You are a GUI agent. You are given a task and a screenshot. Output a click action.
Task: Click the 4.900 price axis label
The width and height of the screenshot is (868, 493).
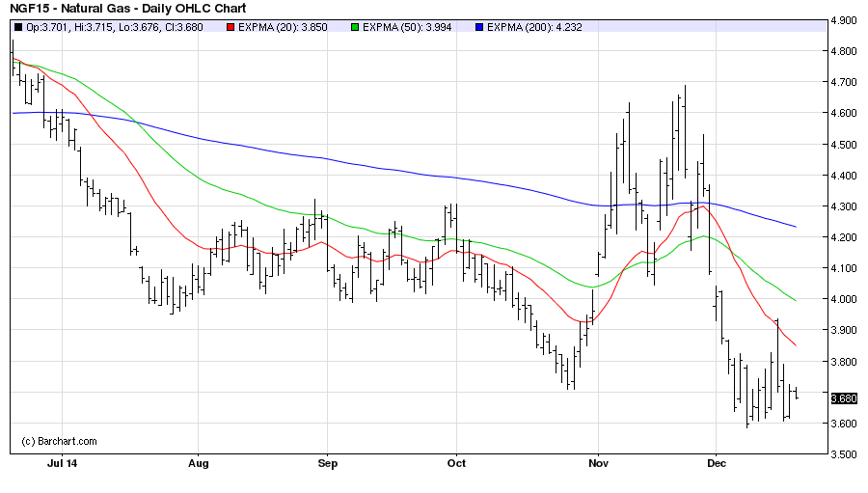click(x=844, y=20)
